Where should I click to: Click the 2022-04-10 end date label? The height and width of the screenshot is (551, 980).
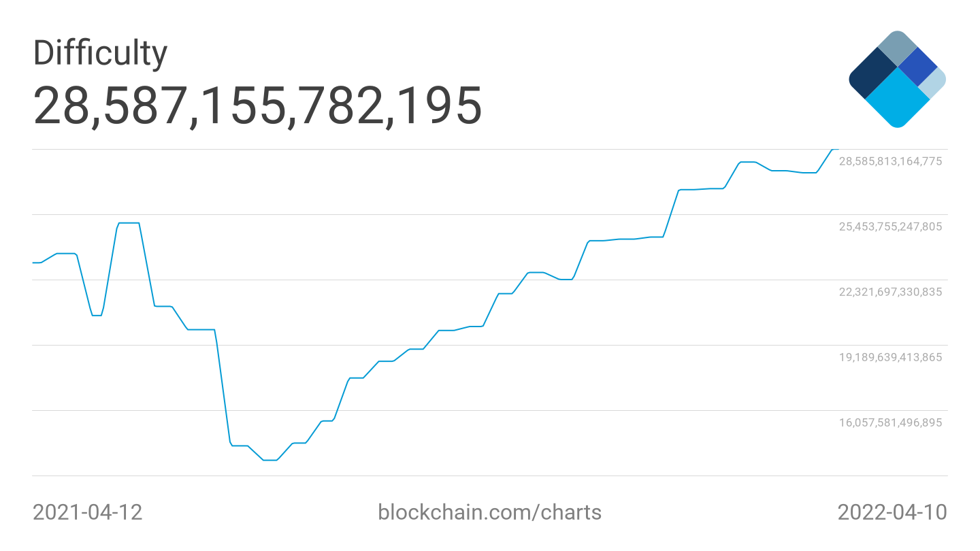(892, 512)
